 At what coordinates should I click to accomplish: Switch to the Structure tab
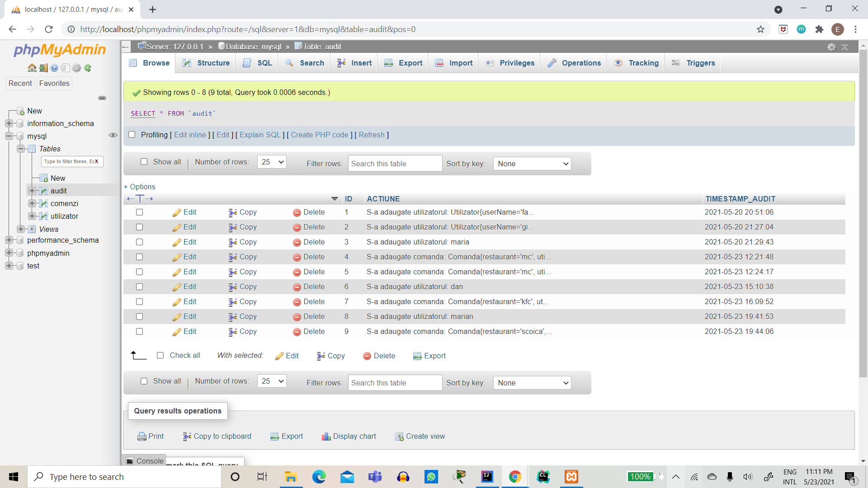point(206,63)
